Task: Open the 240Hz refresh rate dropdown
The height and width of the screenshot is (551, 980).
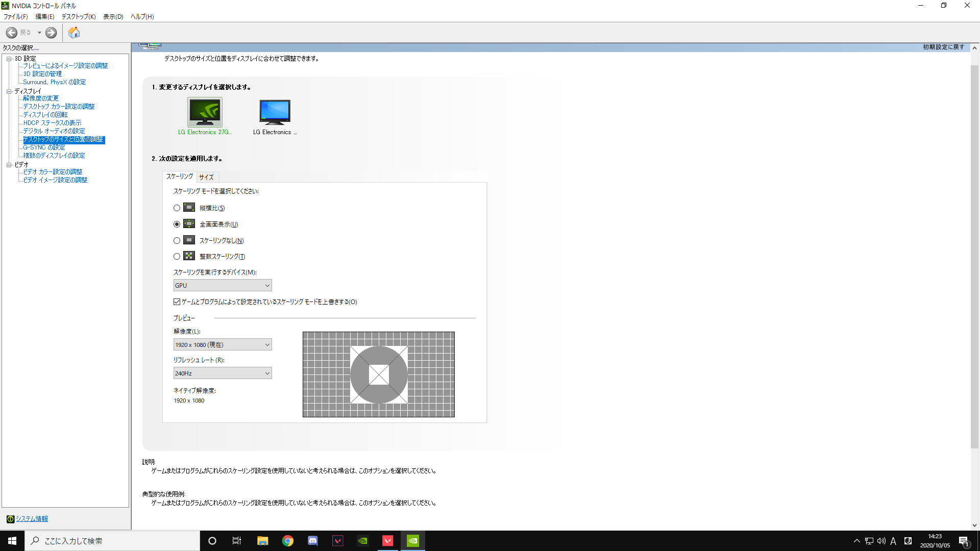Action: tap(223, 373)
